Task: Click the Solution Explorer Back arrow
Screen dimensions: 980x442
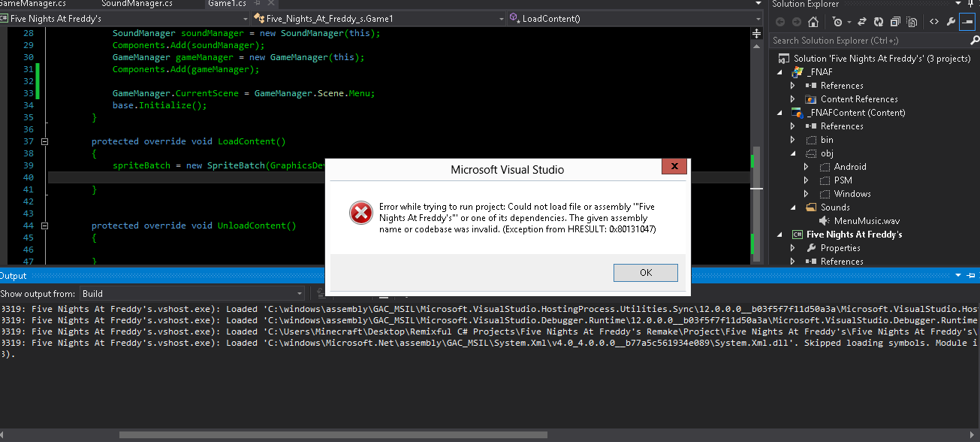Action: pos(779,22)
